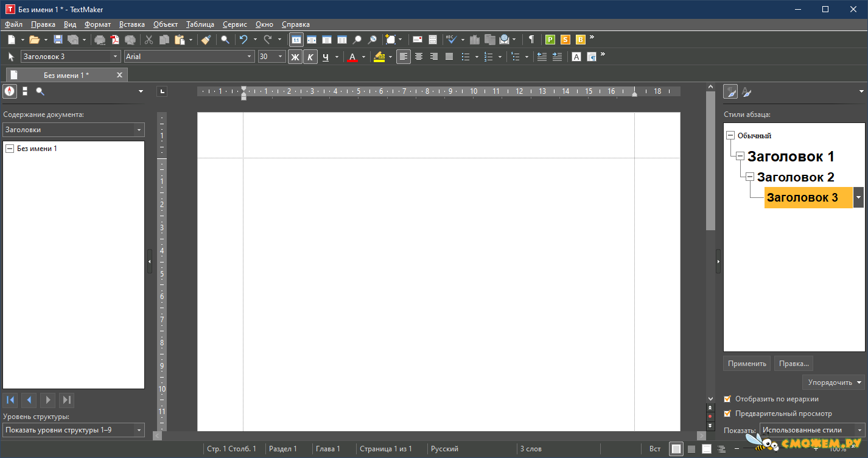868x458 pixels.
Task: Toggle Bold Ж formatting
Action: click(295, 57)
